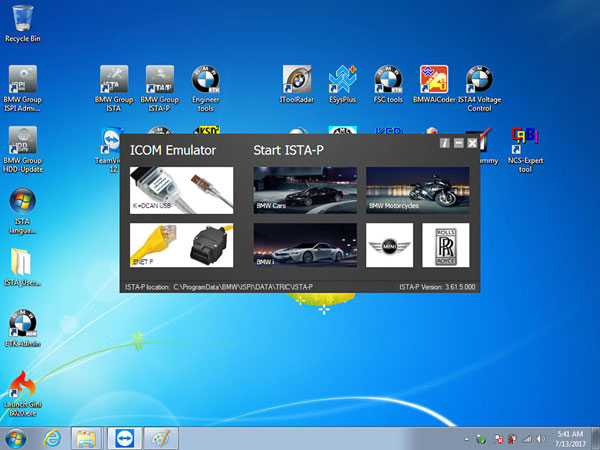Choose the Rolls Royce brand tile
600x450 pixels.
pos(446,245)
